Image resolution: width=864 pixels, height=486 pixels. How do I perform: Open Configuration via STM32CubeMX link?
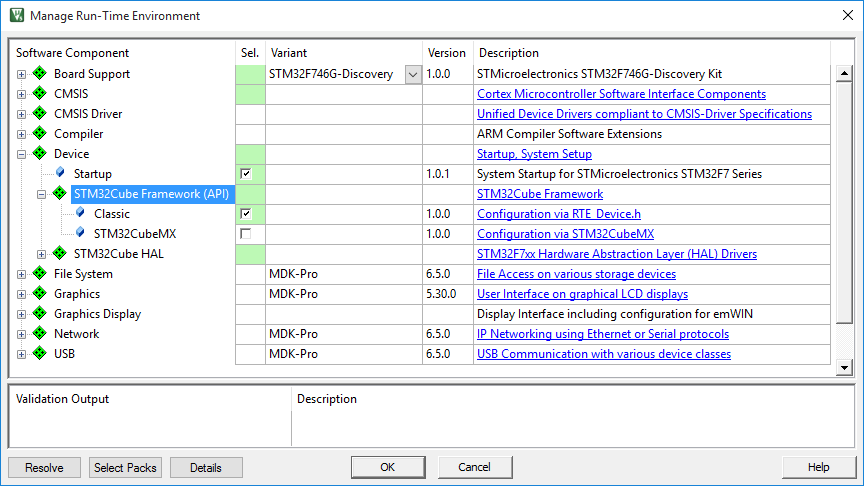(x=565, y=234)
